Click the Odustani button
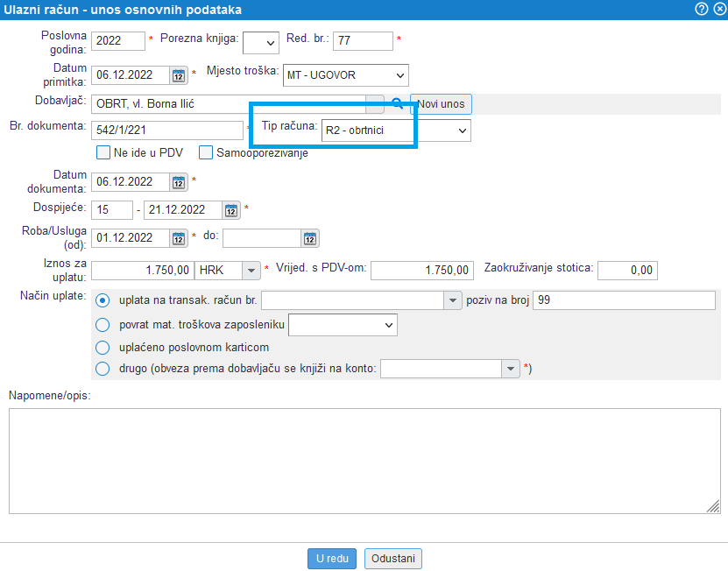Screen dimensions: 728x571 393,559
